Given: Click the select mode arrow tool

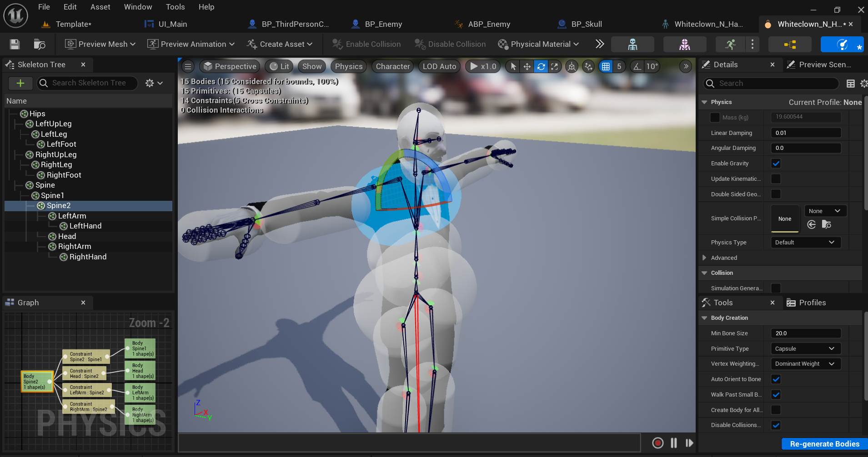Looking at the screenshot, I should (513, 66).
